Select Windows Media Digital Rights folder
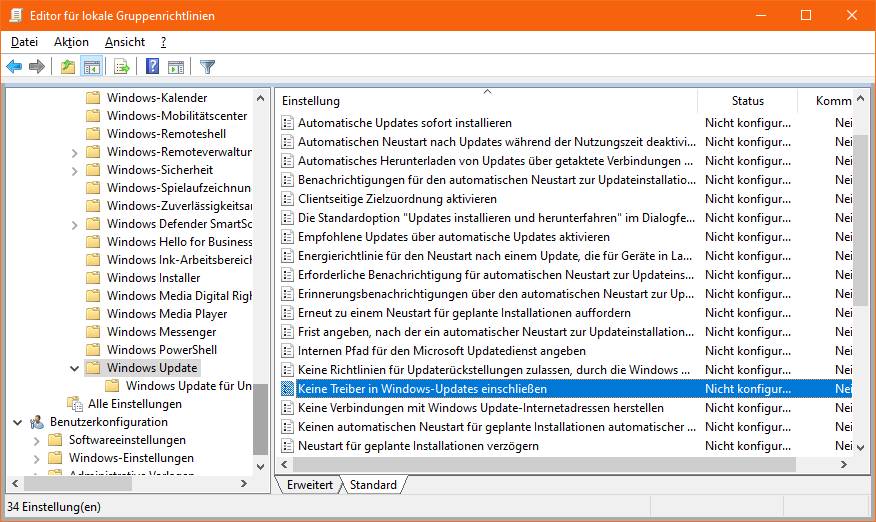876x522 pixels. 179,296
